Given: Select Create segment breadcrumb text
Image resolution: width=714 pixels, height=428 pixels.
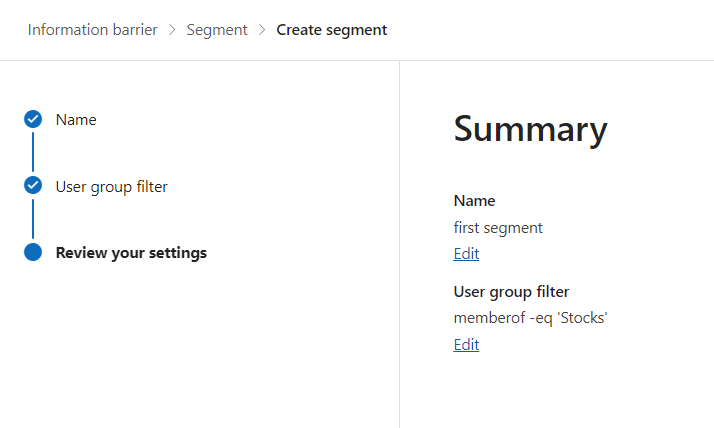Looking at the screenshot, I should coord(331,30).
